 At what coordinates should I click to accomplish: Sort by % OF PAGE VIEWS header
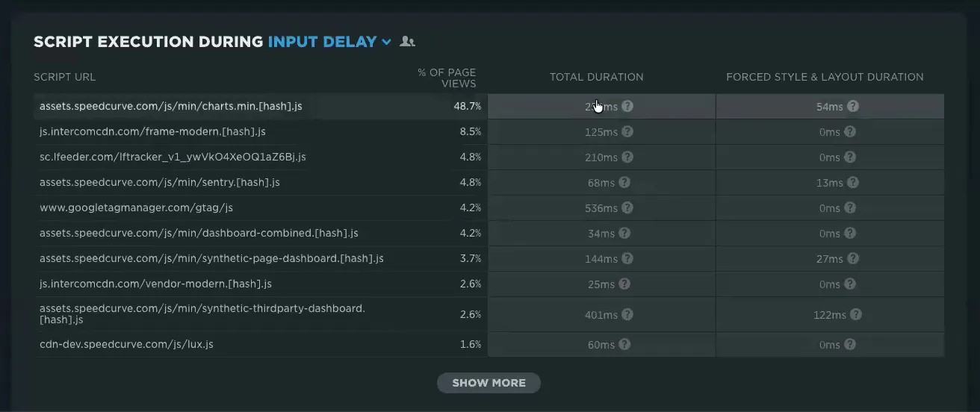pyautogui.click(x=447, y=78)
